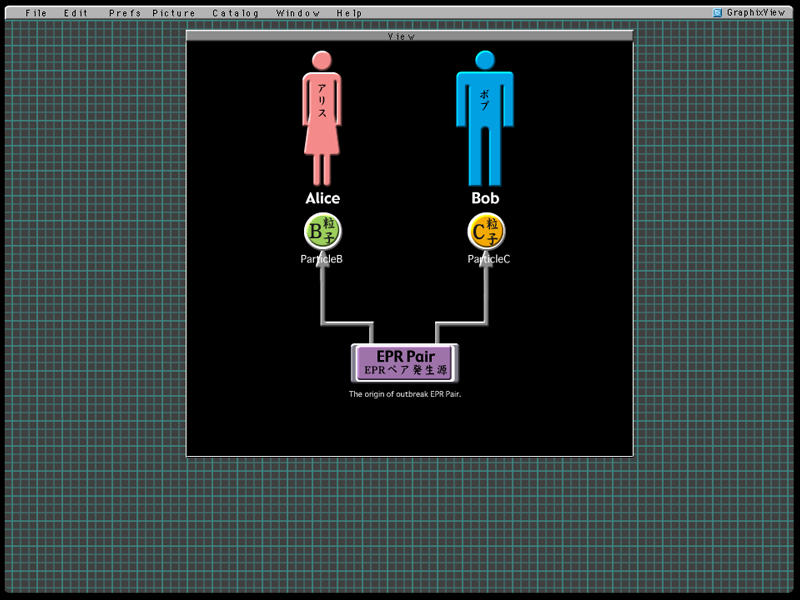Image resolution: width=800 pixels, height=600 pixels.
Task: Open the Edit menu
Action: pos(76,13)
